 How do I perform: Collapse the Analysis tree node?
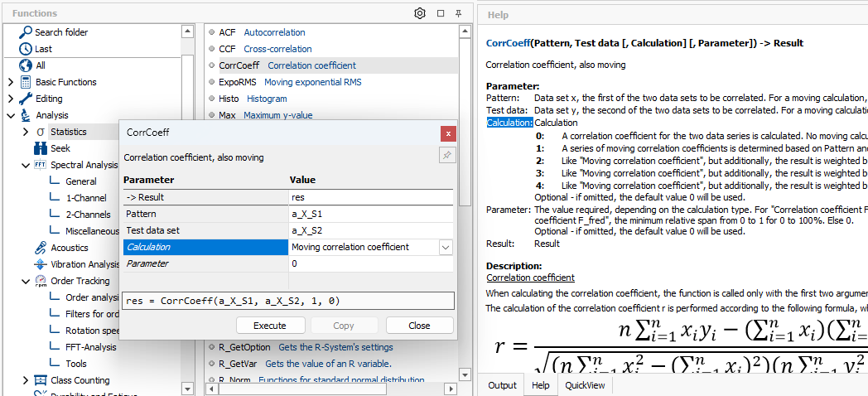(x=10, y=115)
